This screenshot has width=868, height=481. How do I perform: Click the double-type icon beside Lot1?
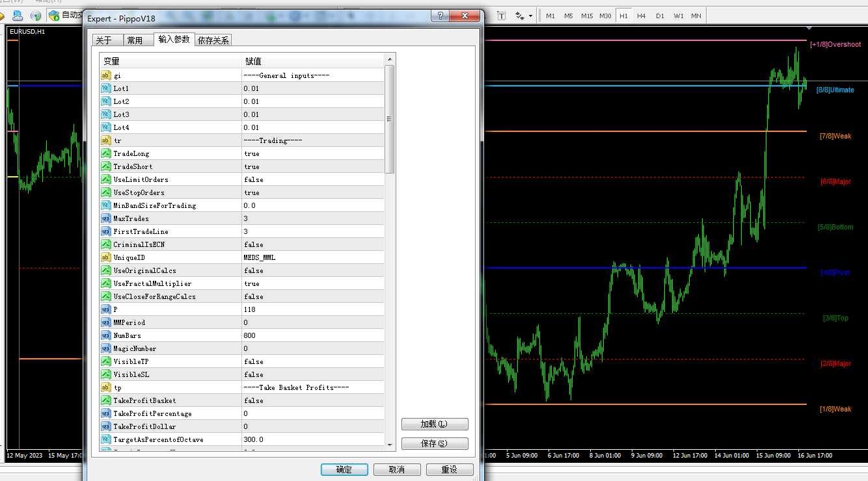(x=105, y=88)
